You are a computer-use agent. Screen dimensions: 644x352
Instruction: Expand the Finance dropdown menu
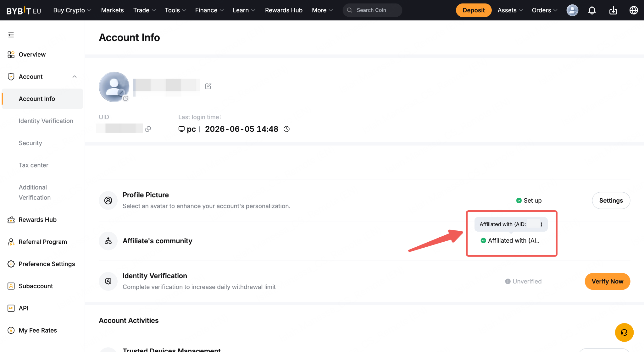[209, 10]
